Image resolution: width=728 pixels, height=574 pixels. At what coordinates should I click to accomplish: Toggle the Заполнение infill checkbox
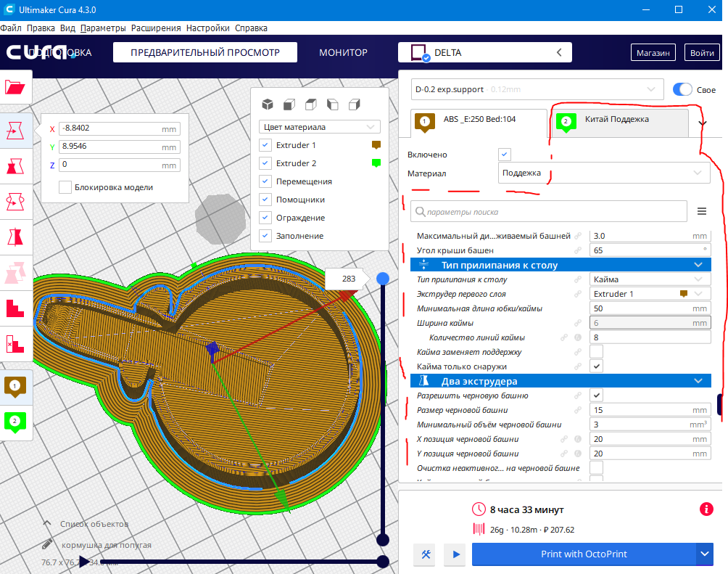tap(265, 236)
